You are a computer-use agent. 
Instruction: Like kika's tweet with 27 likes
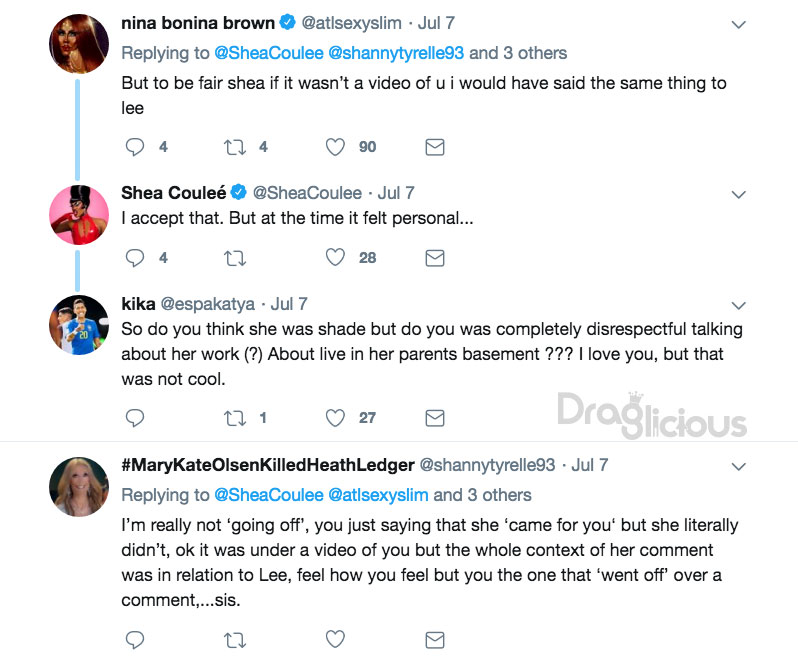(335, 418)
